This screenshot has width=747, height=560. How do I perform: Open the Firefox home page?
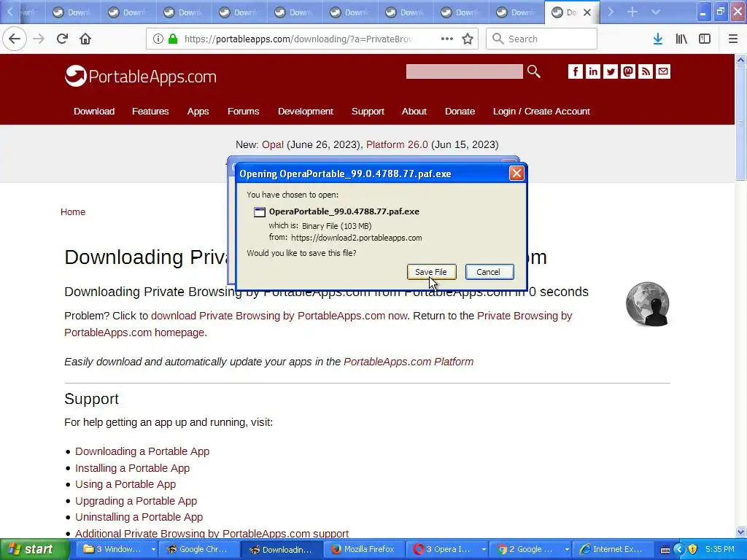(85, 39)
